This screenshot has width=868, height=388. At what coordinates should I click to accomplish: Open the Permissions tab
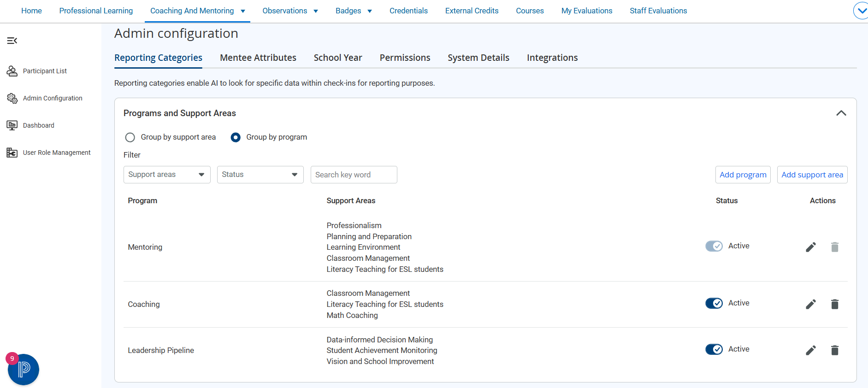click(x=405, y=58)
